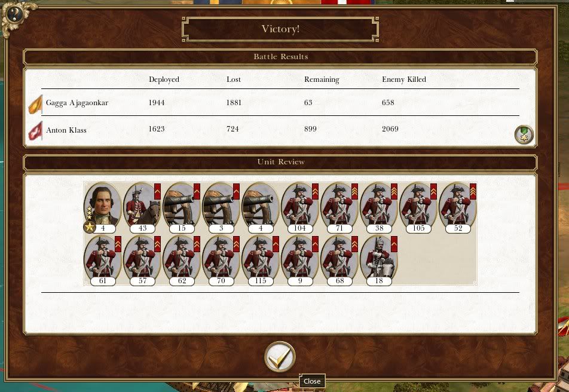Open help with the question mark icon
This screenshot has width=569, height=392.
pyautogui.click(x=14, y=14)
